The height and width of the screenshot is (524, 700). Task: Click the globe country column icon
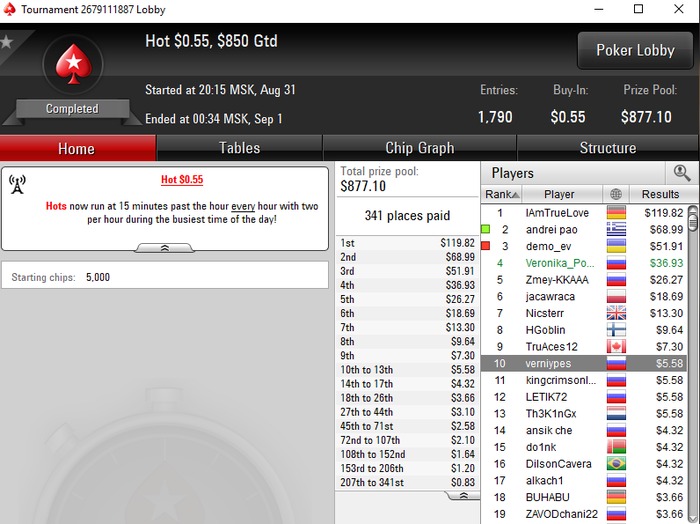[x=616, y=194]
